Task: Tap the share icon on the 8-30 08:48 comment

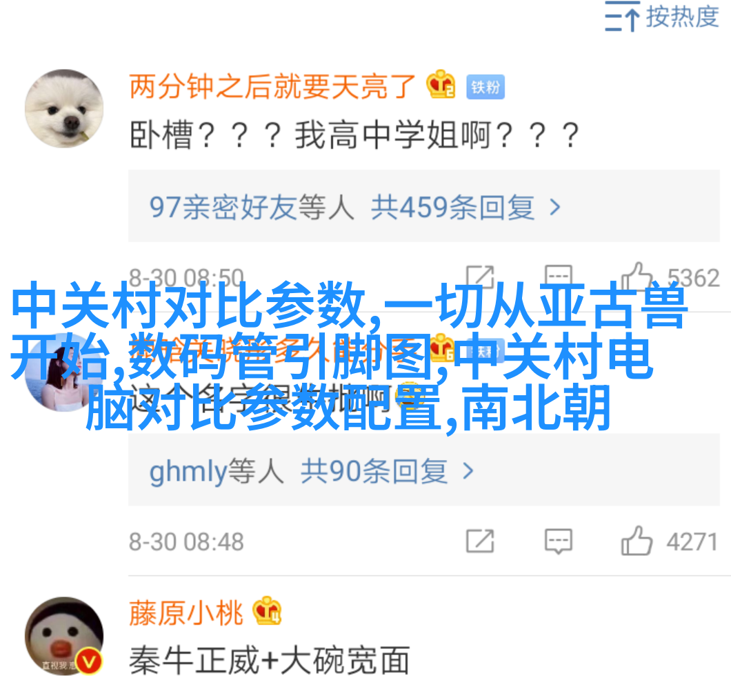Action: point(480,541)
